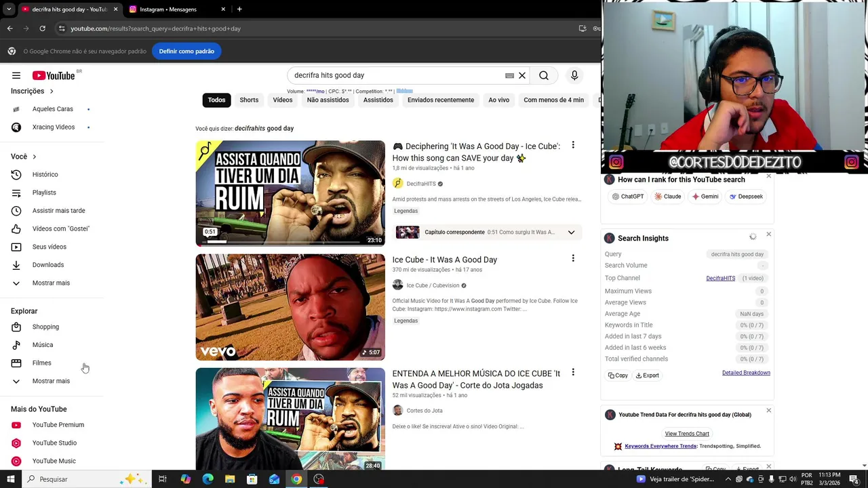Expand Mostrar mais under Explorar
The height and width of the screenshot is (488, 868).
(52, 381)
